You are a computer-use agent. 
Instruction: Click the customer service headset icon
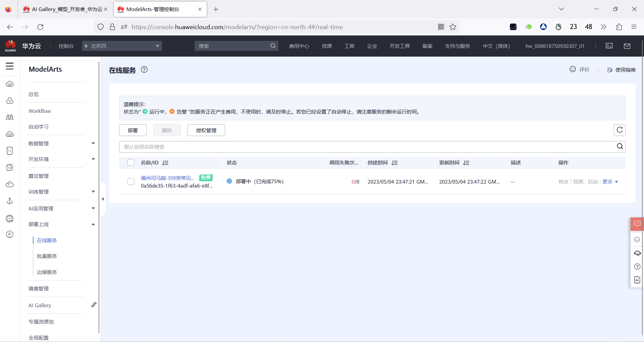tap(637, 253)
